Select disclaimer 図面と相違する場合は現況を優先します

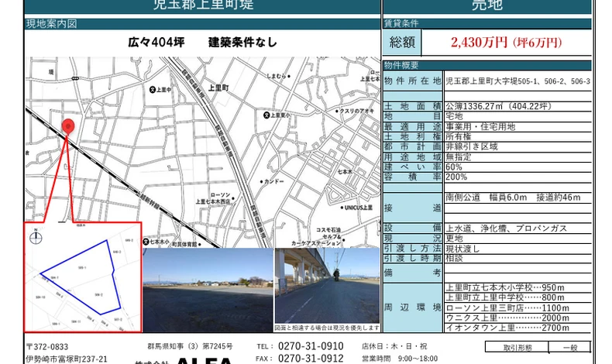[x=327, y=328]
